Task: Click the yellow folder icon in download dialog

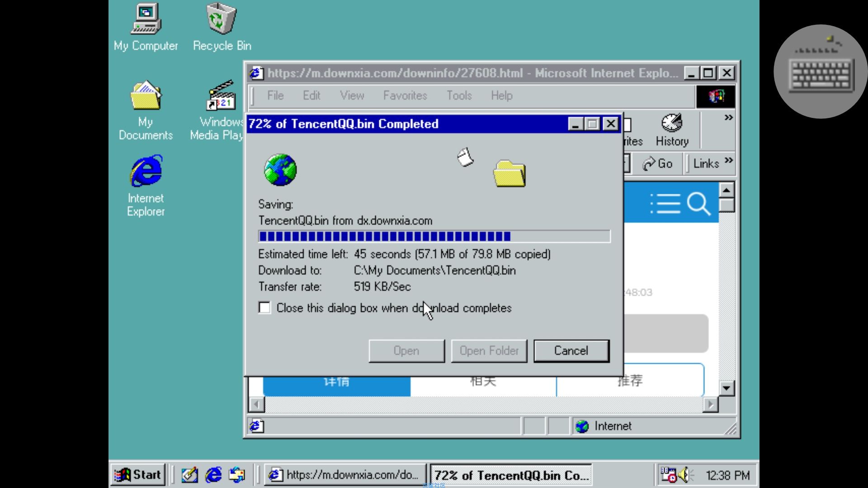Action: click(x=509, y=174)
